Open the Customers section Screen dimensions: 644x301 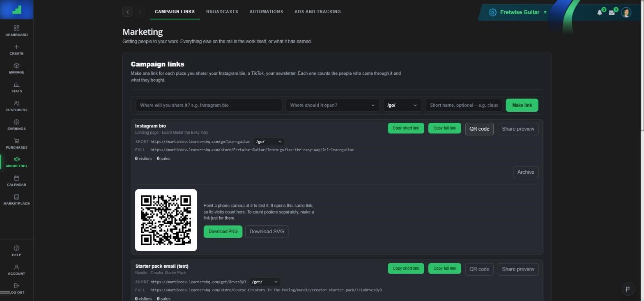[16, 106]
